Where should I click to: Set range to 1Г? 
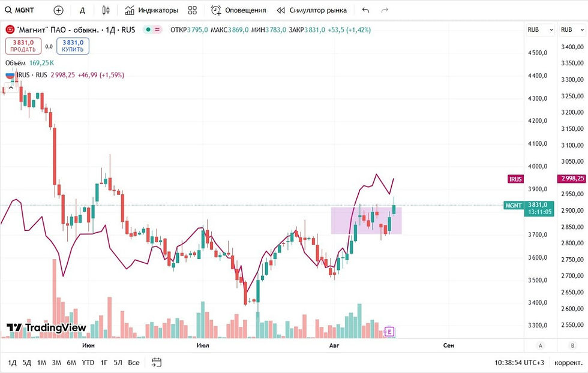104,362
